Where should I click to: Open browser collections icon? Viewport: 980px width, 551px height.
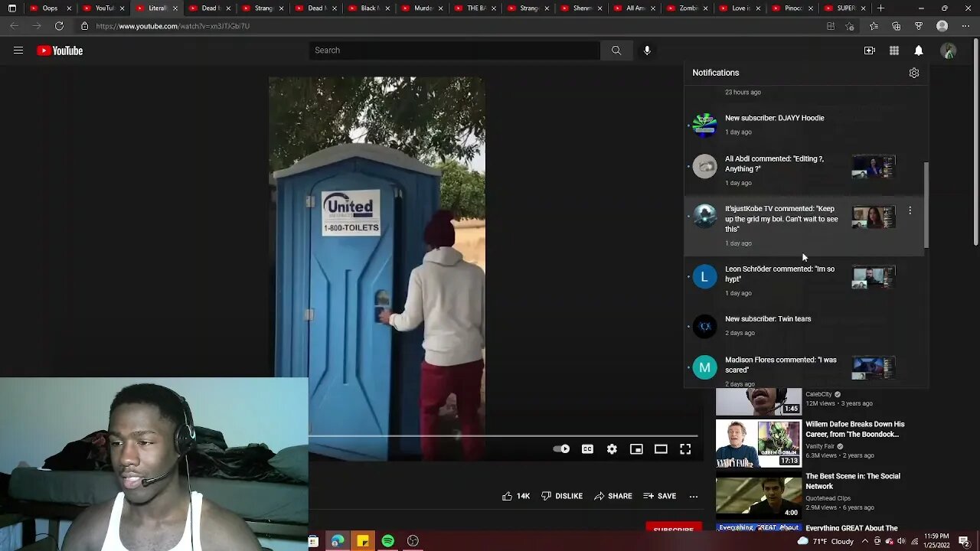tap(897, 26)
